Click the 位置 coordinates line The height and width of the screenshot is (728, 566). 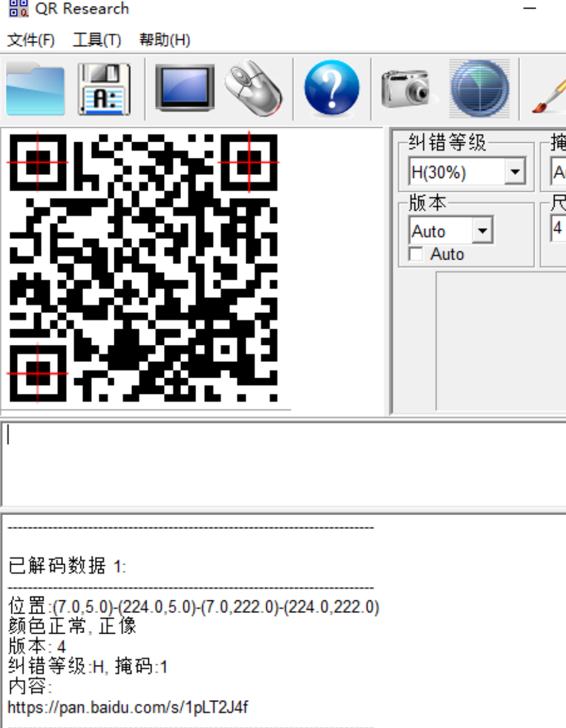point(194,606)
